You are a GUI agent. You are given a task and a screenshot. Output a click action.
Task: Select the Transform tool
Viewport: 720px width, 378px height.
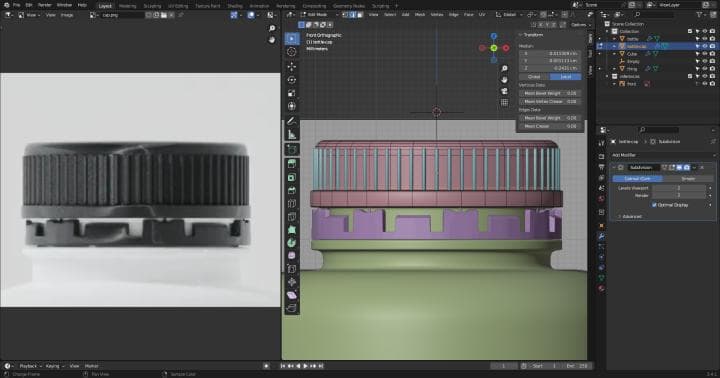click(x=292, y=106)
